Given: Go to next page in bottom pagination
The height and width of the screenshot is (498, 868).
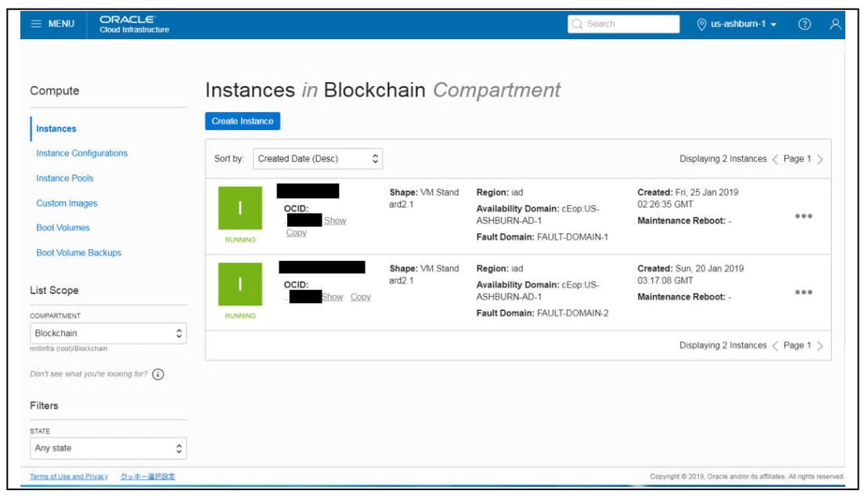Looking at the screenshot, I should pos(819,345).
